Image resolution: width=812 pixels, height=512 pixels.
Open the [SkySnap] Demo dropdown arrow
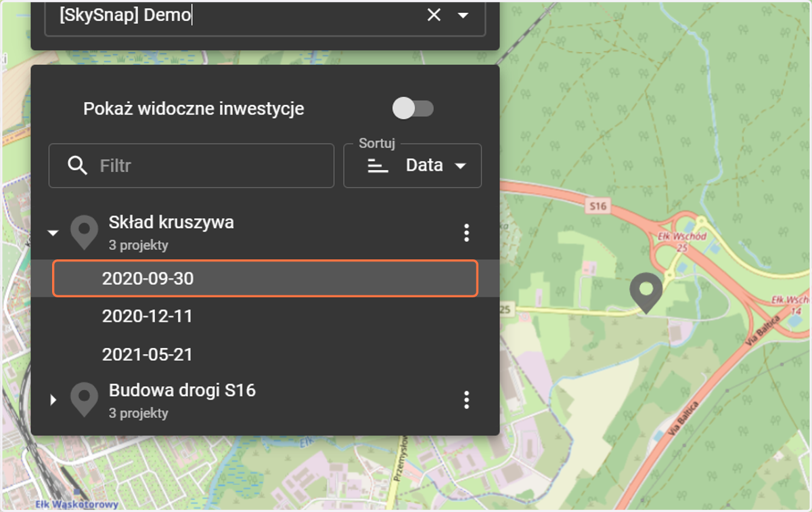[464, 15]
